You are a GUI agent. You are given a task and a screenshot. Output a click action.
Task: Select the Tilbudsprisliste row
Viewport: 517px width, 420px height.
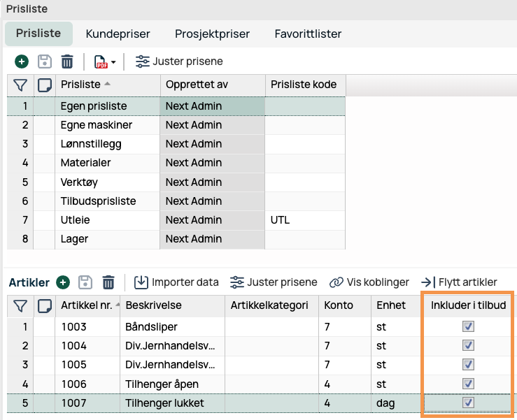point(176,201)
